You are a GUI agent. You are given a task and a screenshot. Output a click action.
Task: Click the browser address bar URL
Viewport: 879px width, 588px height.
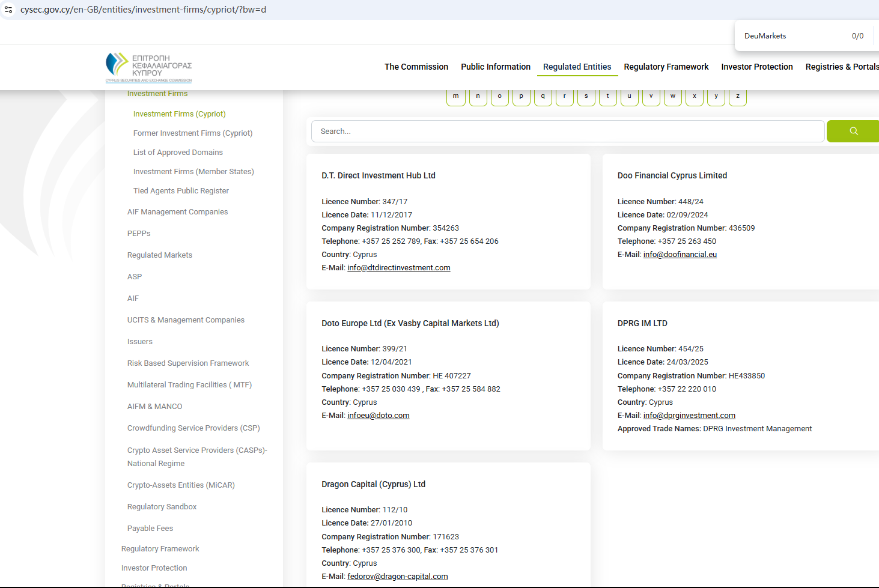click(x=143, y=10)
